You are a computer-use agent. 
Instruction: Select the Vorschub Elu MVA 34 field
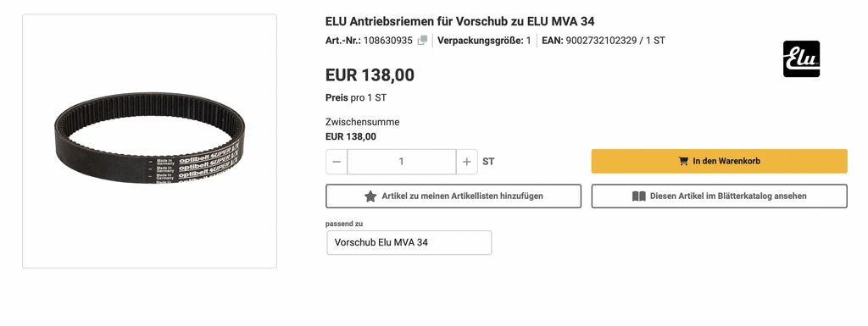coord(409,242)
